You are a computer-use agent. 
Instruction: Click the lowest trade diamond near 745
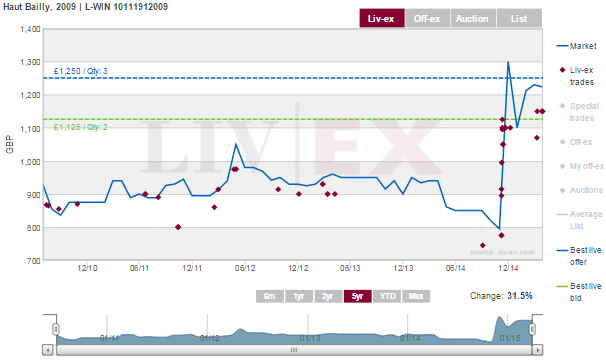(x=483, y=245)
